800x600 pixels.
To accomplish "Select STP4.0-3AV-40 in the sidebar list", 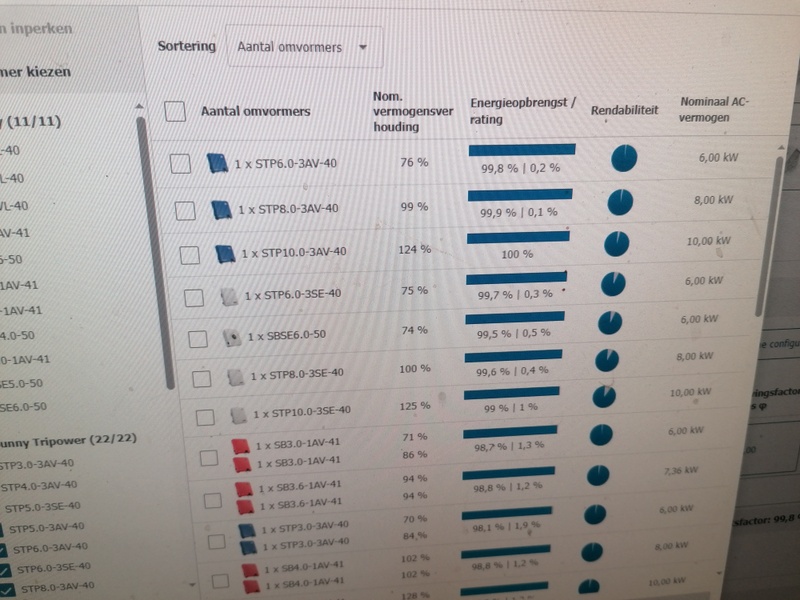I will [39, 485].
